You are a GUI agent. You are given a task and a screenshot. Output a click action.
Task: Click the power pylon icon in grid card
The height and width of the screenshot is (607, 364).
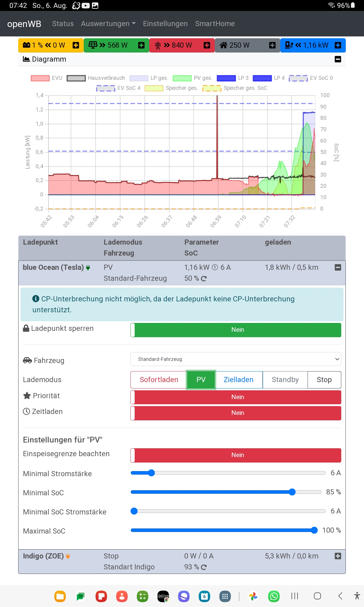pyautogui.click(x=158, y=46)
